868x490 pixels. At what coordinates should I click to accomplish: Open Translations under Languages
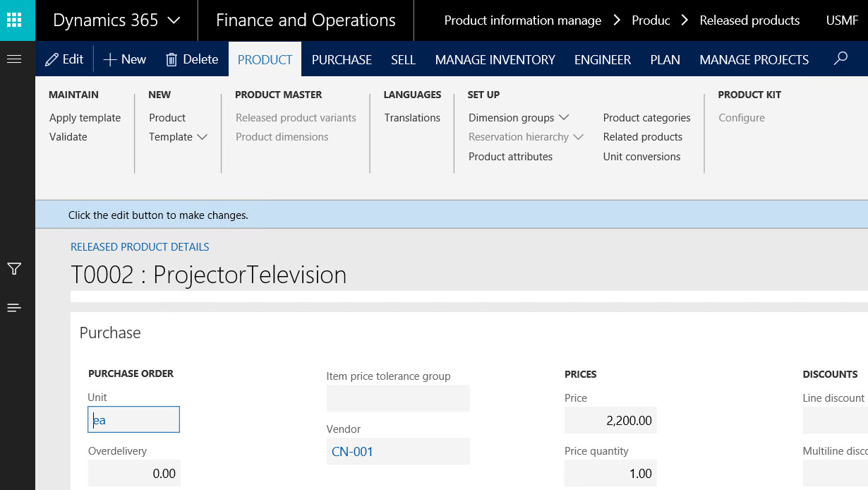[412, 118]
